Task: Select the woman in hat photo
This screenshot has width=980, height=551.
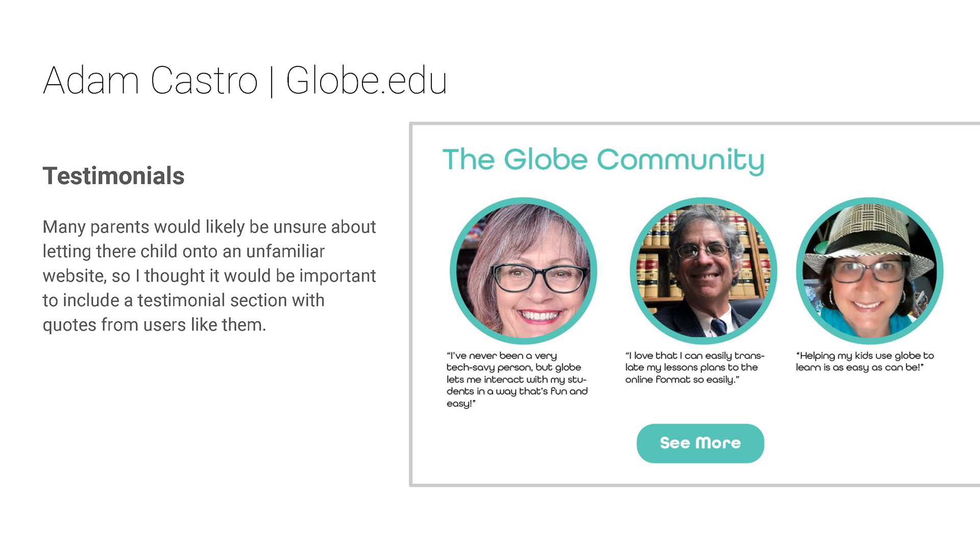Action: 869,271
